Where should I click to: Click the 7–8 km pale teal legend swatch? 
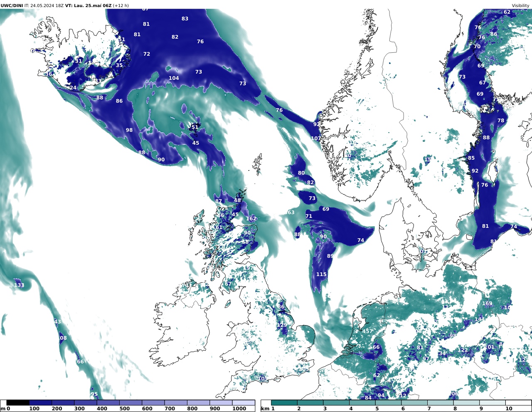tap(441, 402)
